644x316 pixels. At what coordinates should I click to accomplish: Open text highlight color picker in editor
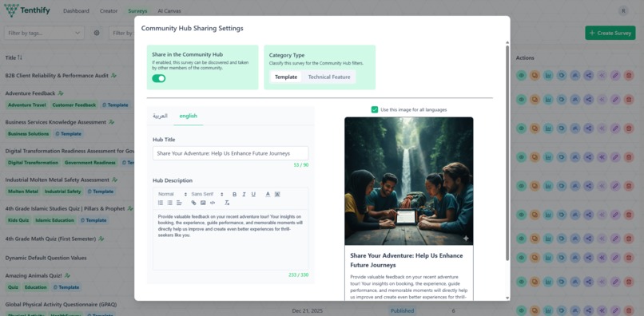[x=277, y=194]
